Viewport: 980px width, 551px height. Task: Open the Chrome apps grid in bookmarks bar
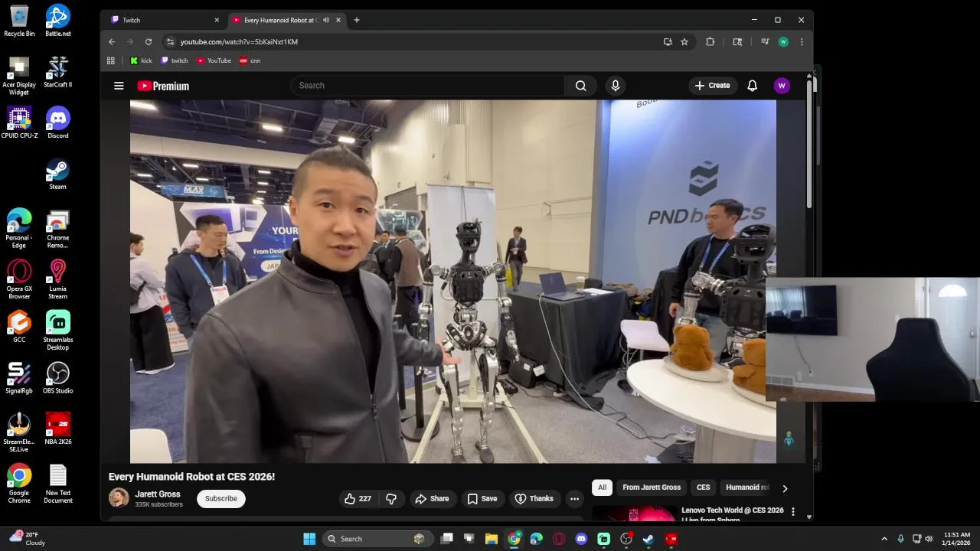[111, 60]
